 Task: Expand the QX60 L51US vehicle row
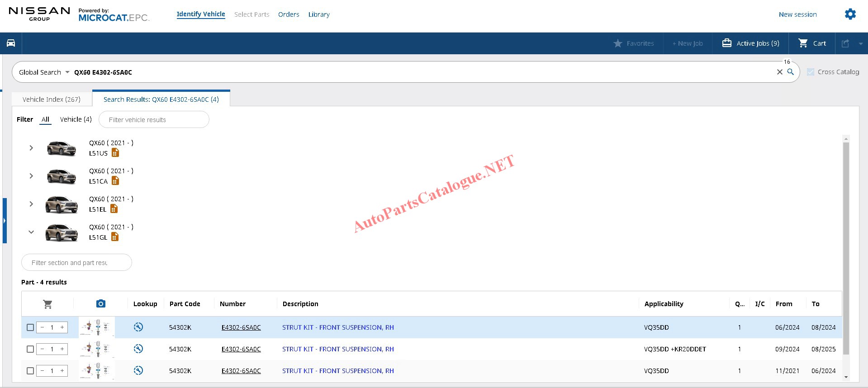pos(31,148)
